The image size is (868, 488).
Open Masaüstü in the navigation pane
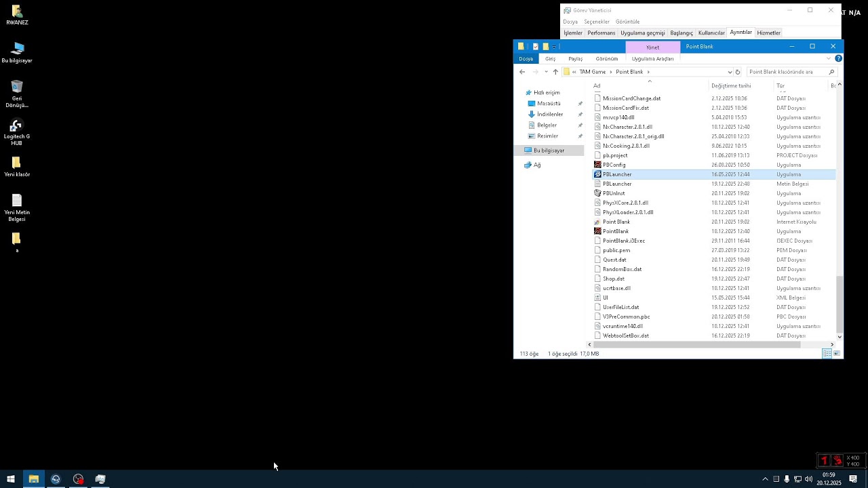pyautogui.click(x=549, y=104)
